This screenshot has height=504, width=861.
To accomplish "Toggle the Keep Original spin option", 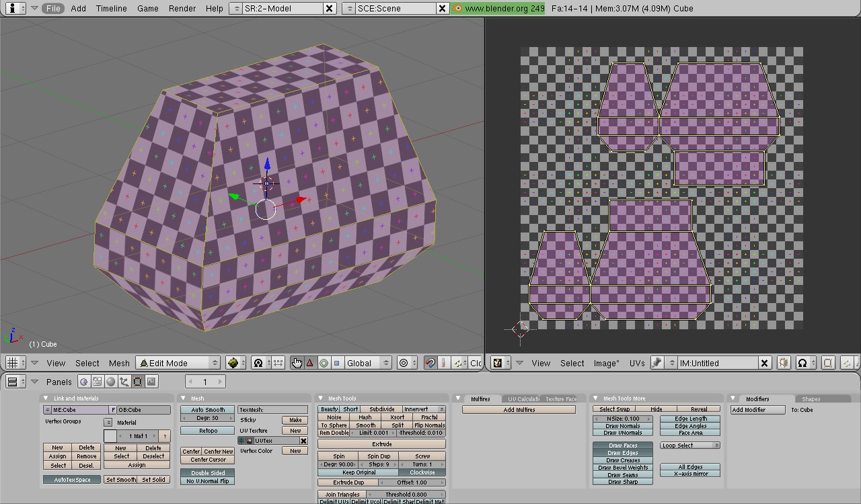I will pos(359,472).
